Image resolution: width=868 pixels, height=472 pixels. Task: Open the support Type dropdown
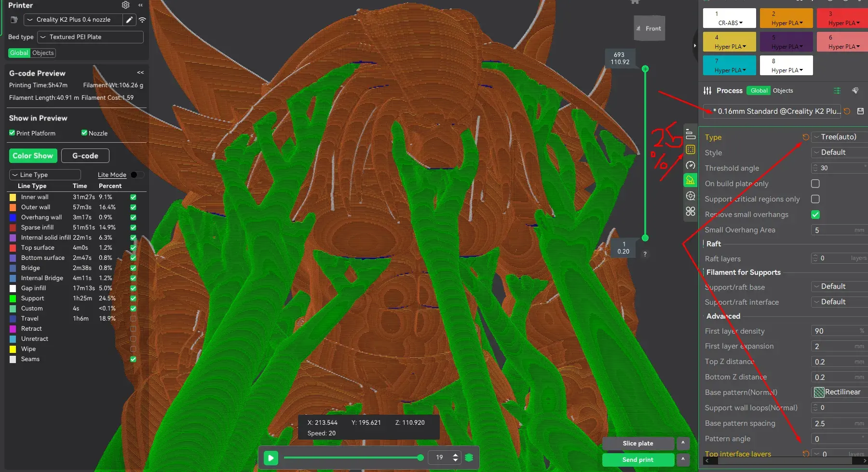pos(839,137)
